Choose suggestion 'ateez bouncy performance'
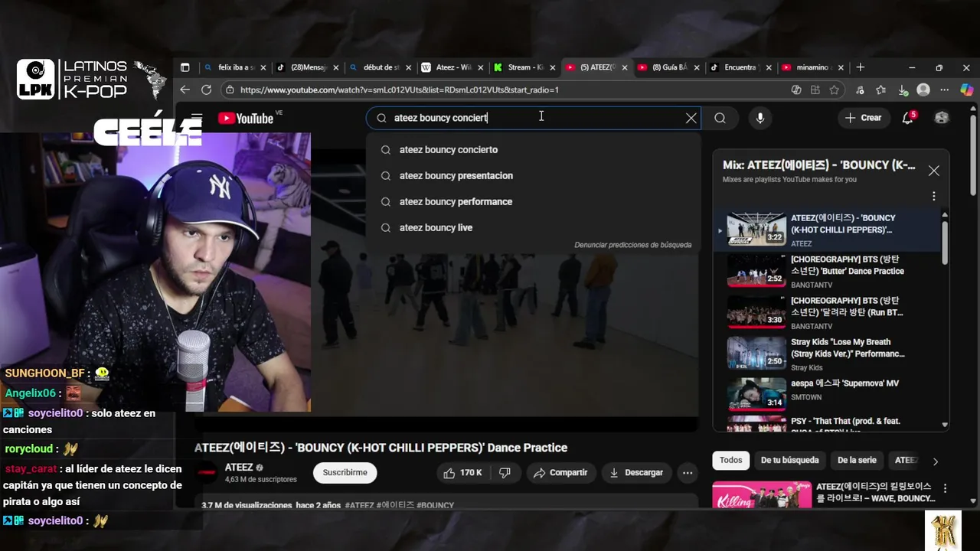This screenshot has height=551, width=980. click(x=533, y=202)
